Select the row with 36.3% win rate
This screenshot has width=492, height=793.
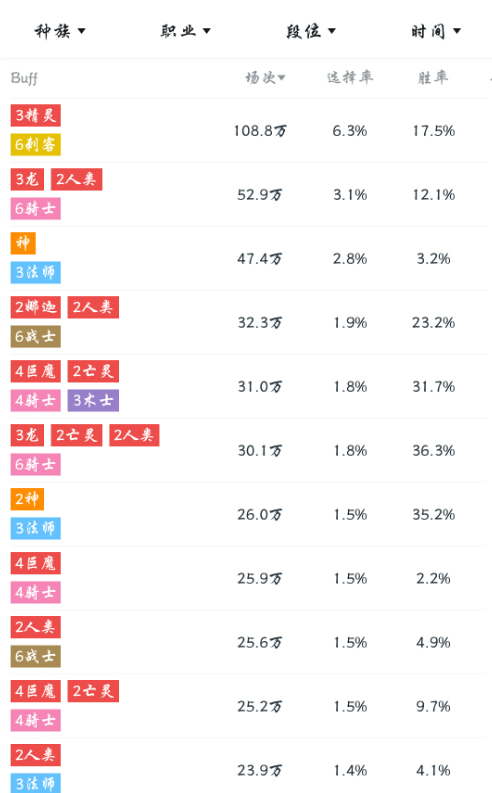click(x=248, y=450)
